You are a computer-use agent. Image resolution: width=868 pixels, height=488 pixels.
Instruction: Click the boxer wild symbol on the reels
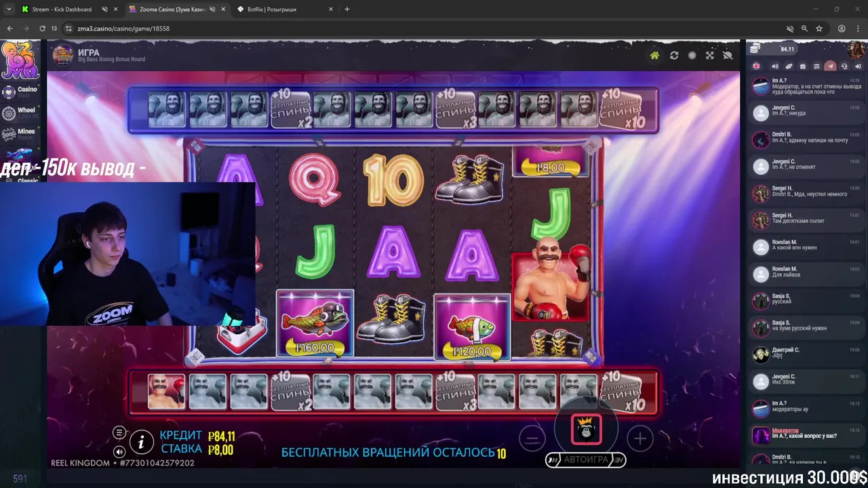pos(550,279)
